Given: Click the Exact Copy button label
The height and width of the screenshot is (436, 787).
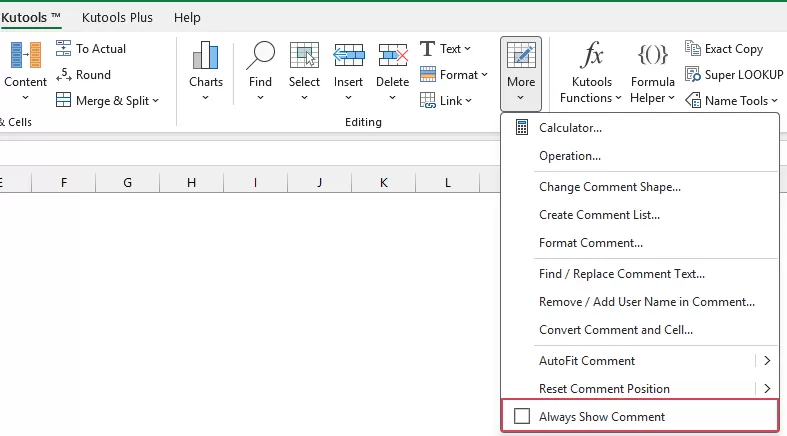Looking at the screenshot, I should (x=734, y=49).
